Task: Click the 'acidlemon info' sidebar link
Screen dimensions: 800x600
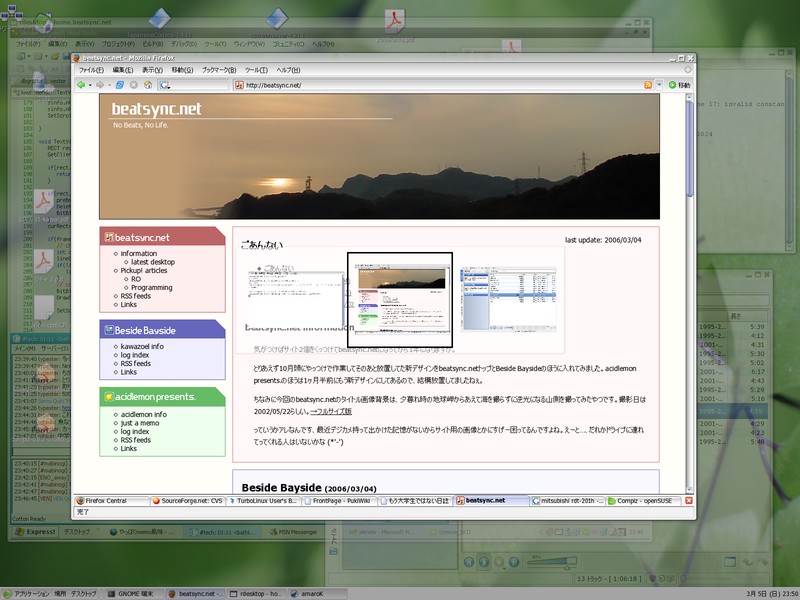Action: (144, 414)
